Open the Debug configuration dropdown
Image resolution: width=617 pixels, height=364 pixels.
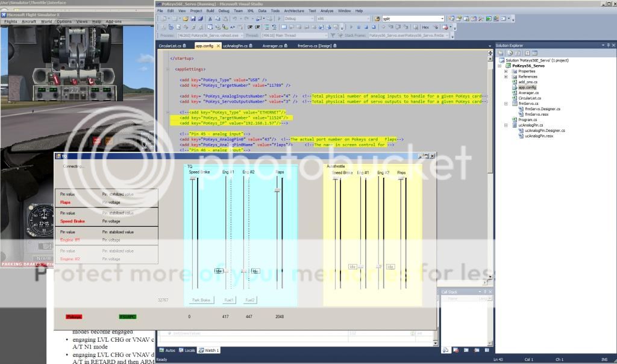click(x=313, y=19)
